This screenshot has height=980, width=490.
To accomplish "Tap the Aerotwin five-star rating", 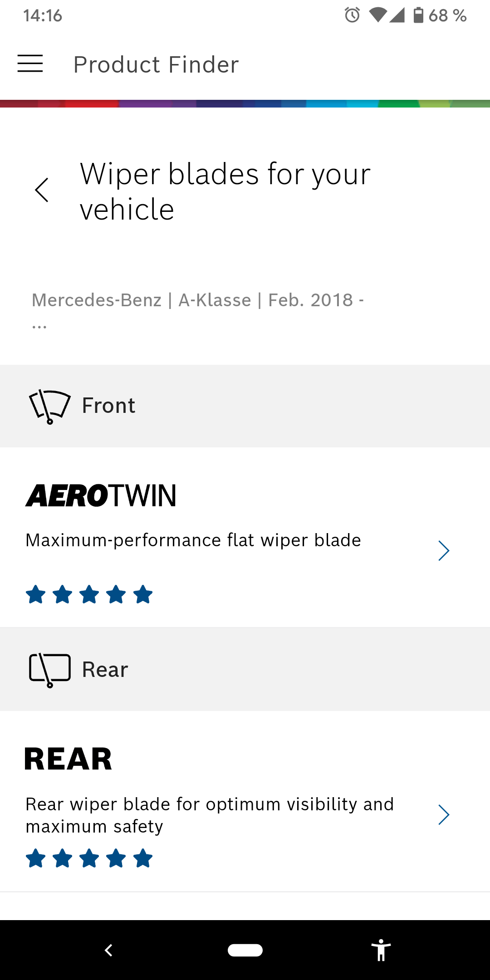I will pos(89,594).
